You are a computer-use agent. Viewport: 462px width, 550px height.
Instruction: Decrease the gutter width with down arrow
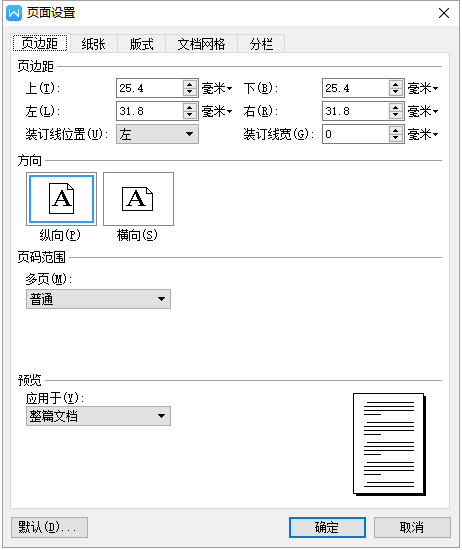coord(396,138)
